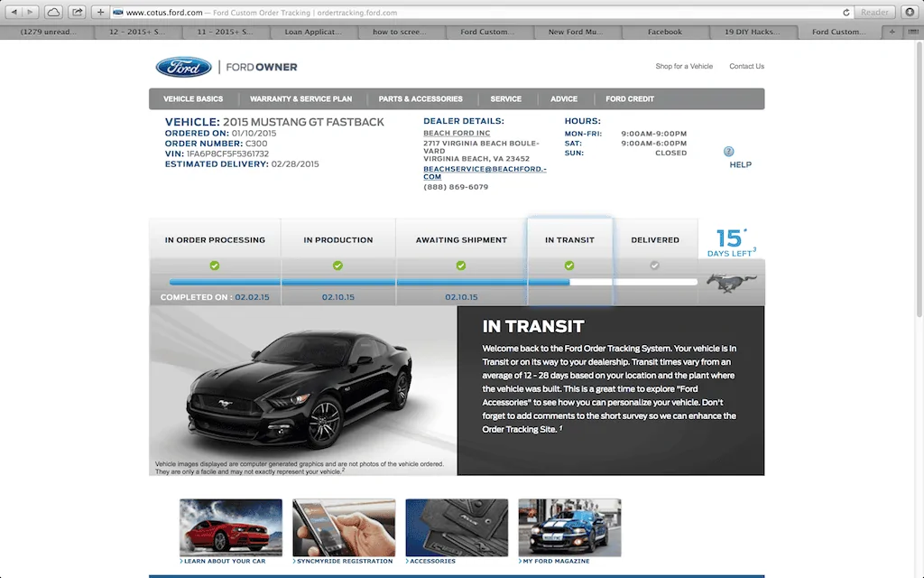Click estimated delivery date 02/28/2015
Image resolution: width=924 pixels, height=578 pixels.
(x=295, y=164)
